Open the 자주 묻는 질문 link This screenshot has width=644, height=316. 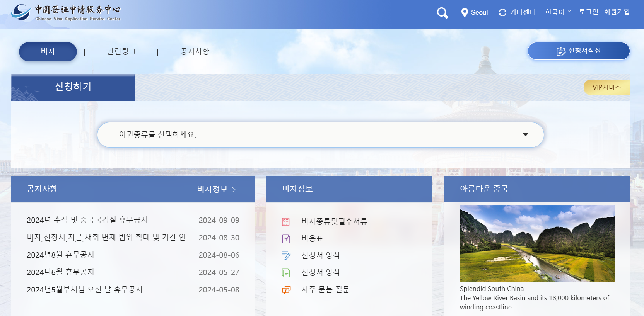pos(325,289)
